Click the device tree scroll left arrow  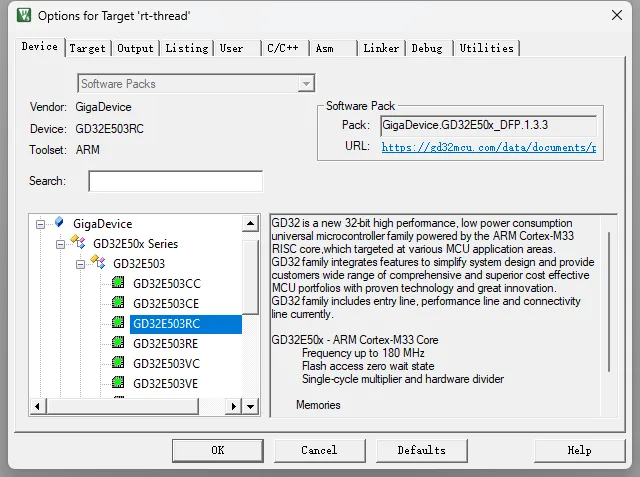(x=38, y=406)
